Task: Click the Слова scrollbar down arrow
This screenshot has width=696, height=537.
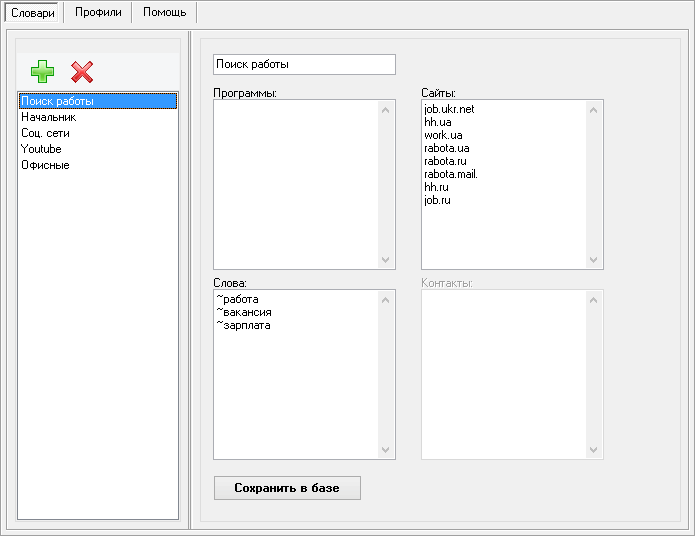Action: coord(386,450)
